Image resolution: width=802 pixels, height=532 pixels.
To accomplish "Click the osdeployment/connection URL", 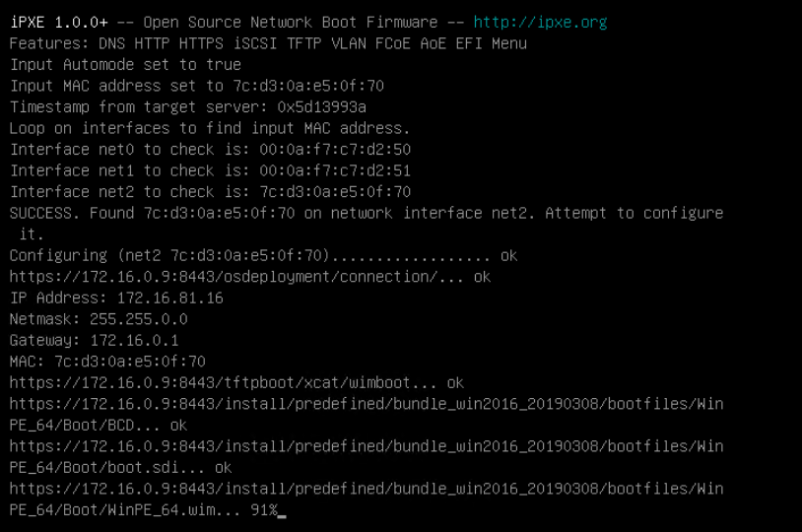I will point(236,277).
